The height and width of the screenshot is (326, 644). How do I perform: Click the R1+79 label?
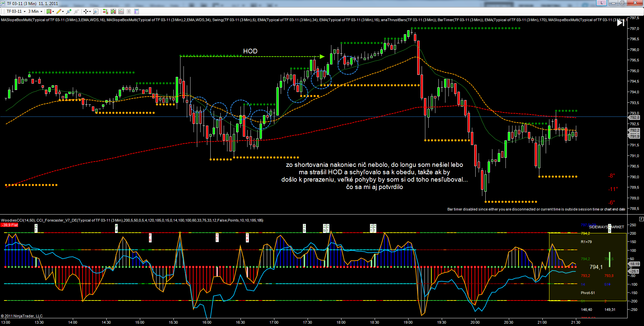tap(586, 242)
